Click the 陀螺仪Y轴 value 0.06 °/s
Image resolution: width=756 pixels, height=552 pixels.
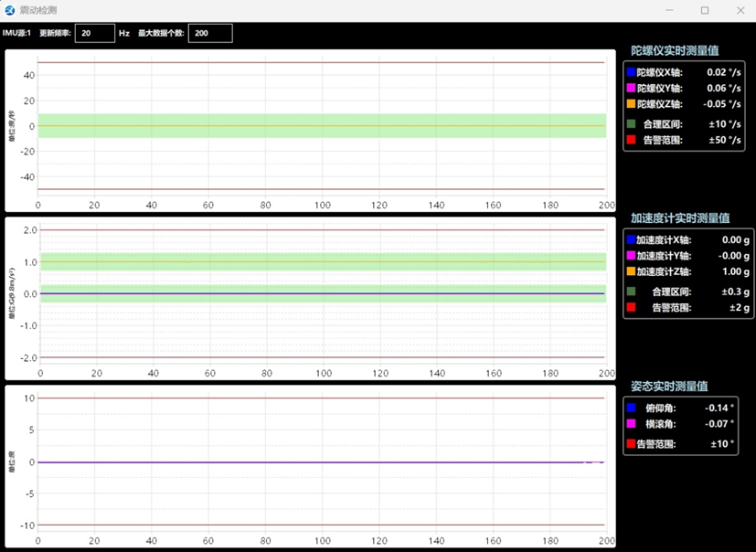[724, 89]
